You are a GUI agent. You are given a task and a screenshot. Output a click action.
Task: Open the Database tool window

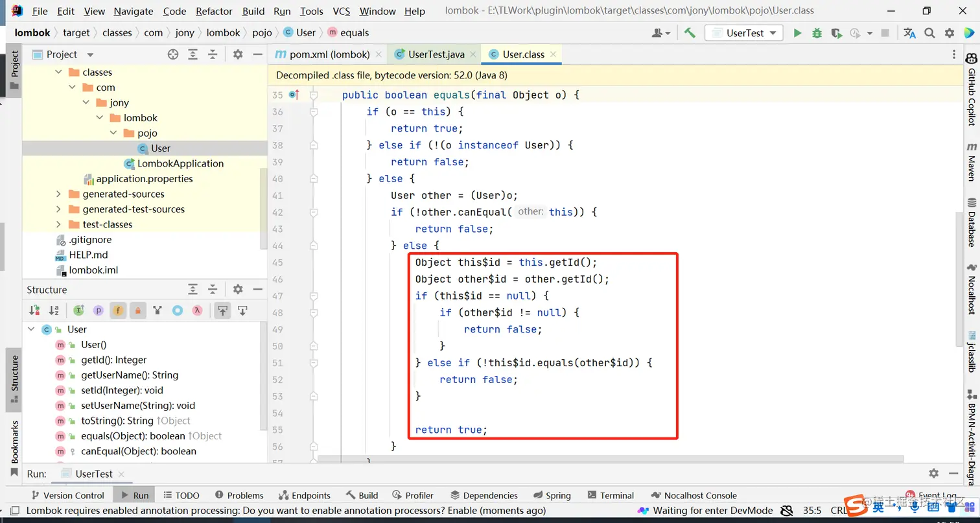971,223
